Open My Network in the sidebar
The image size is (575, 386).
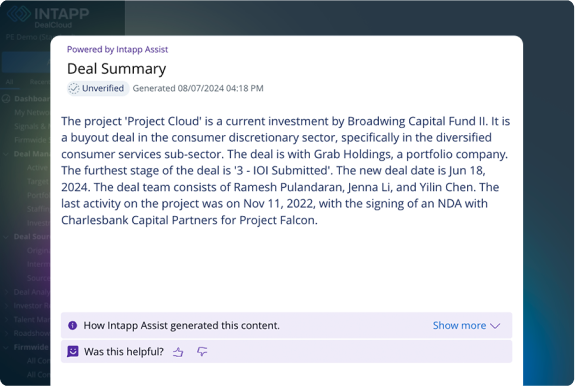pyautogui.click(x=32, y=113)
